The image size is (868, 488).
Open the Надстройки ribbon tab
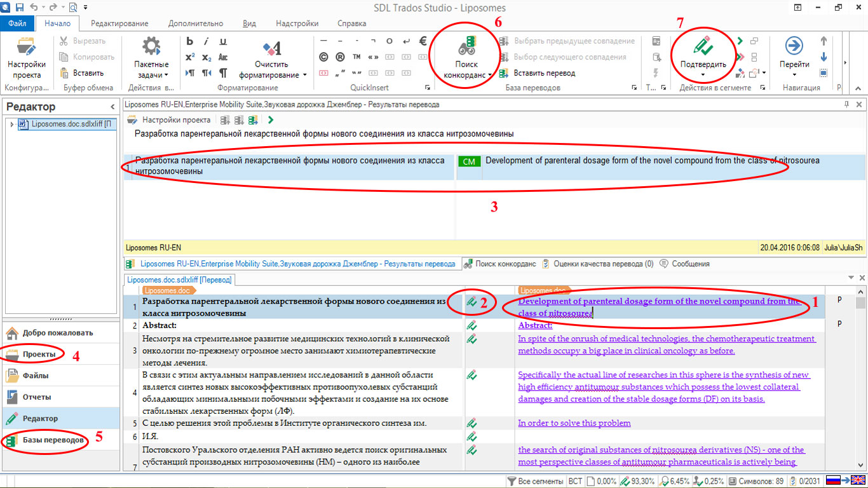297,24
